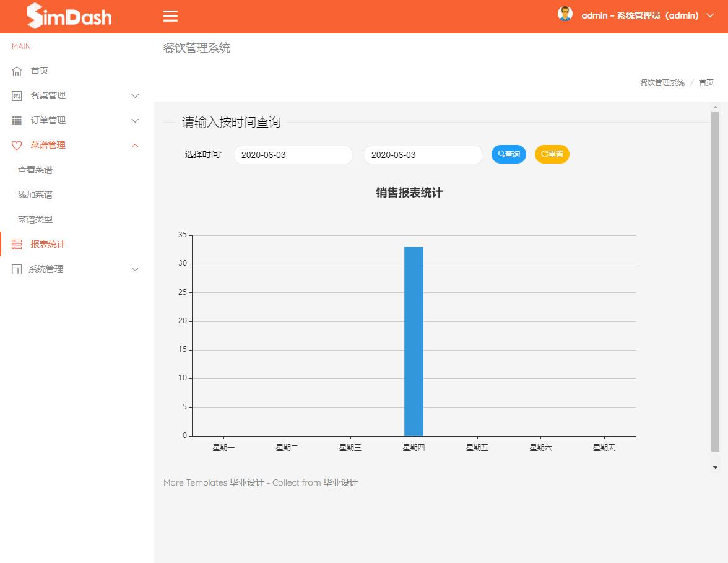The image size is (728, 563).
Task: Select the 菜谱管理 heart icon
Action: (17, 145)
